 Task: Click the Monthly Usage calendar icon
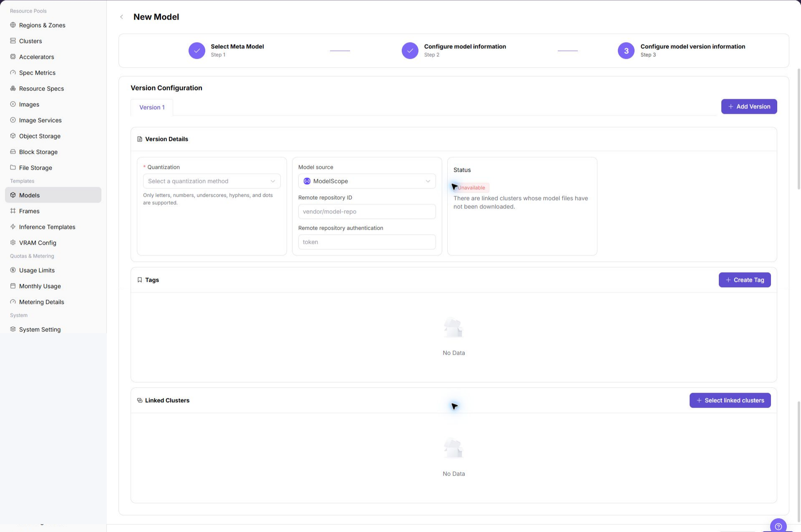point(13,286)
